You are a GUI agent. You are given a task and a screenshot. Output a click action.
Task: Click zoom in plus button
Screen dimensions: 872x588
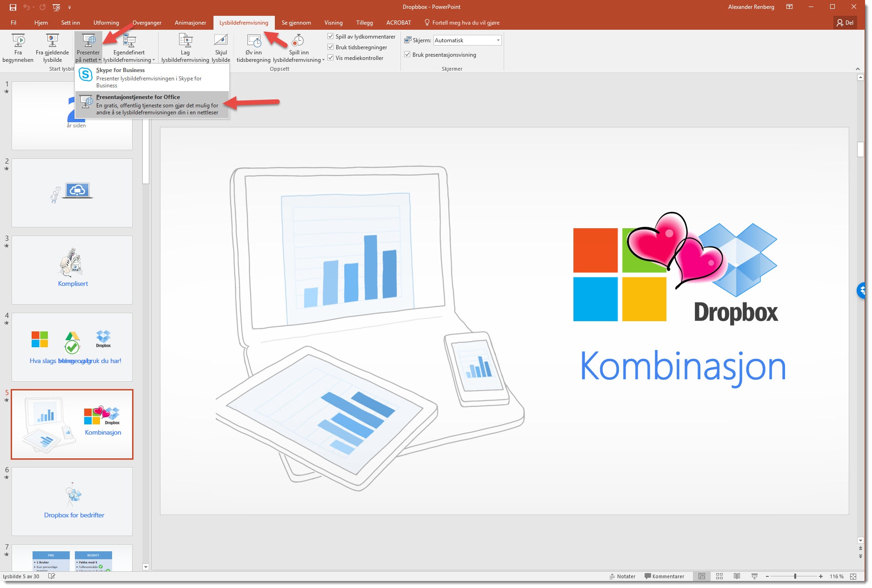pyautogui.click(x=821, y=576)
